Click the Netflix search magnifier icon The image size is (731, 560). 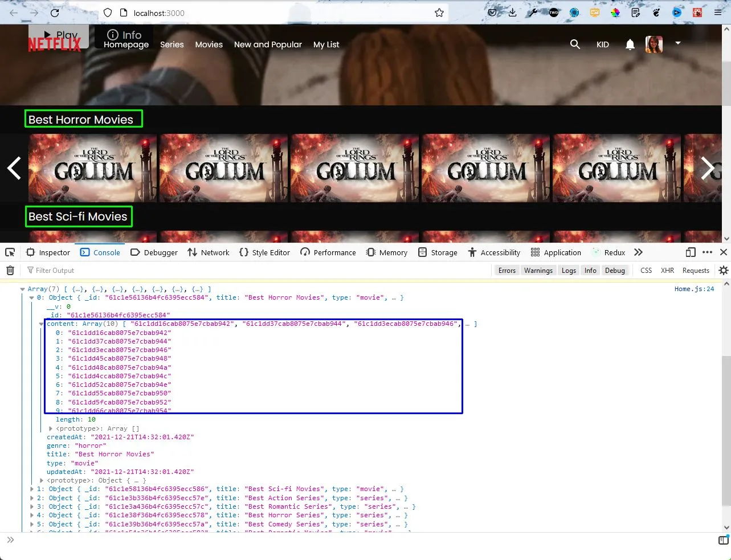click(x=575, y=44)
